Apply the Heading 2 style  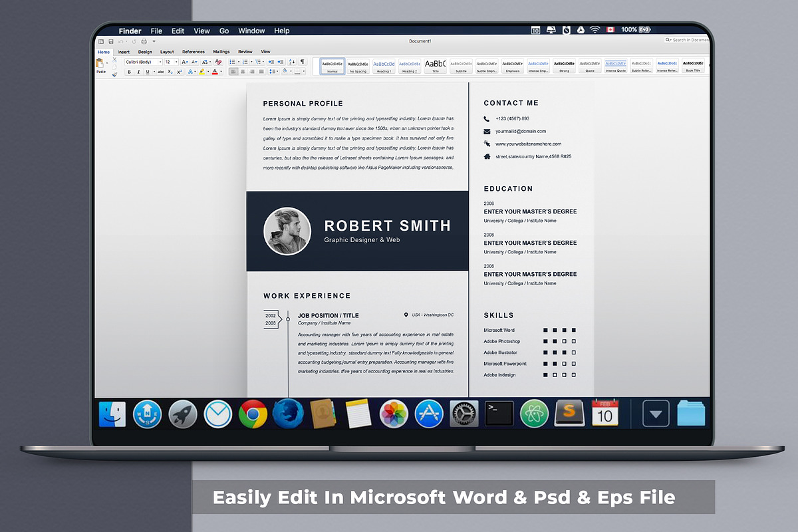(410, 66)
